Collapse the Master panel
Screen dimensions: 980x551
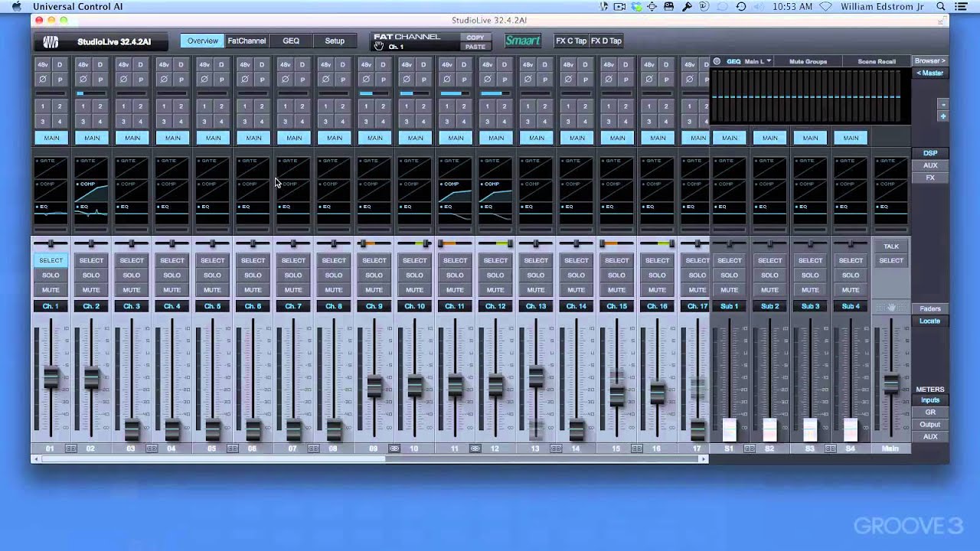(930, 73)
